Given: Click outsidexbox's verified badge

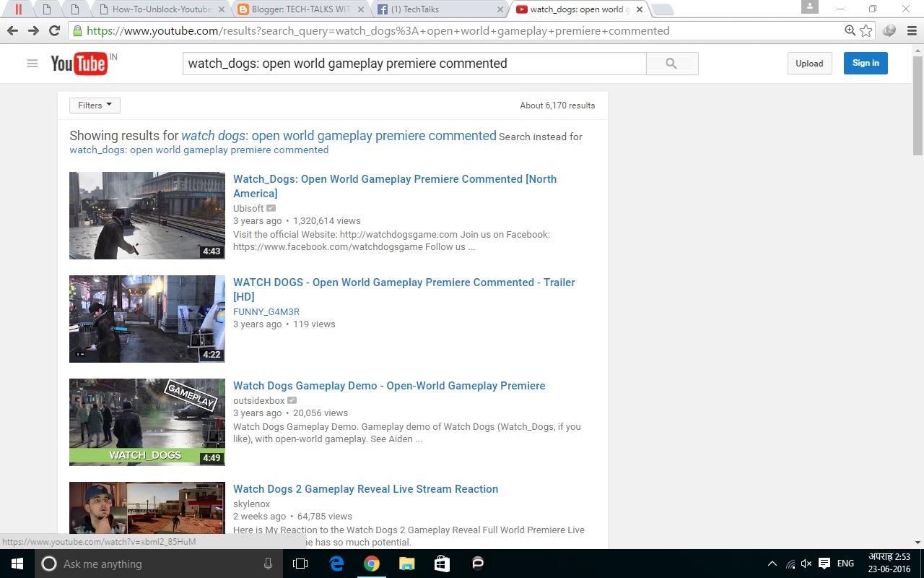Looking at the screenshot, I should pyautogui.click(x=292, y=400).
